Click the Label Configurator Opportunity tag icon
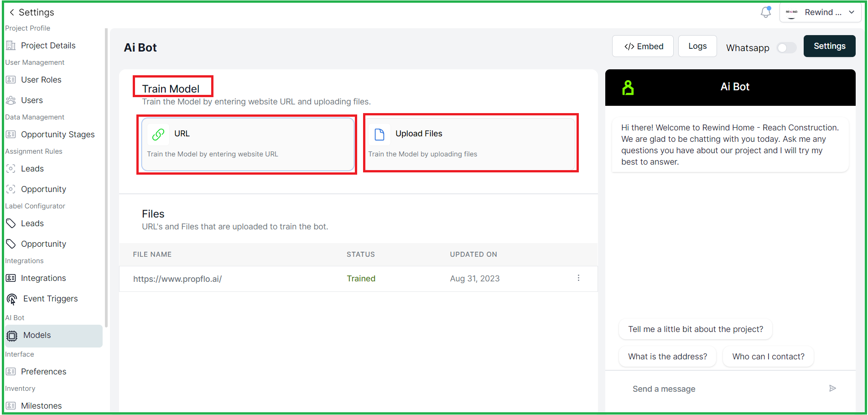This screenshot has width=868, height=415. (11, 244)
